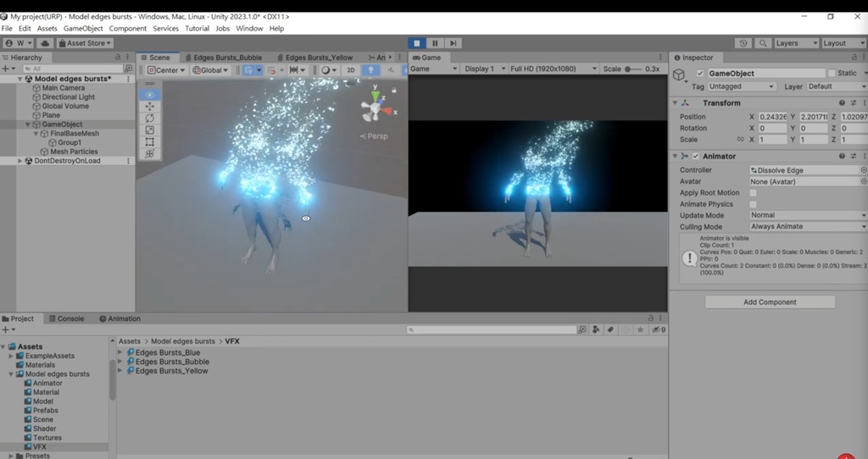Open Full HD (1920x1080) resolution dropdown
868x459 pixels.
pyautogui.click(x=553, y=69)
